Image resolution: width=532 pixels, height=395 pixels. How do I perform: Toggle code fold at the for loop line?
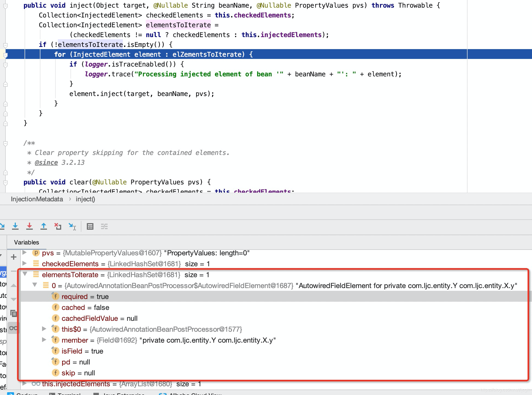(x=5, y=55)
